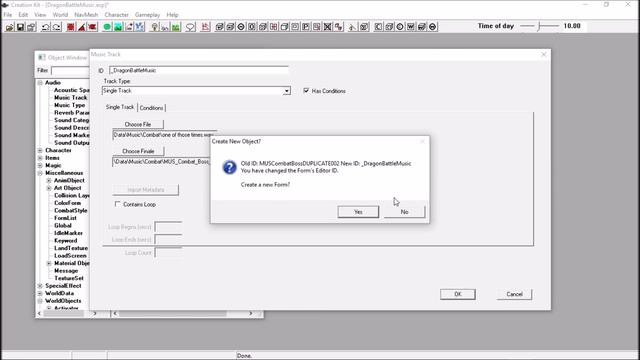Open the Edit menu
640x360 pixels.
tap(23, 15)
